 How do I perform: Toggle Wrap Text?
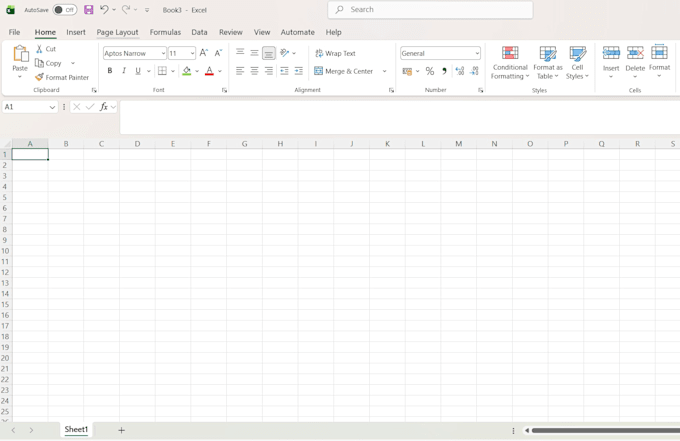click(335, 53)
